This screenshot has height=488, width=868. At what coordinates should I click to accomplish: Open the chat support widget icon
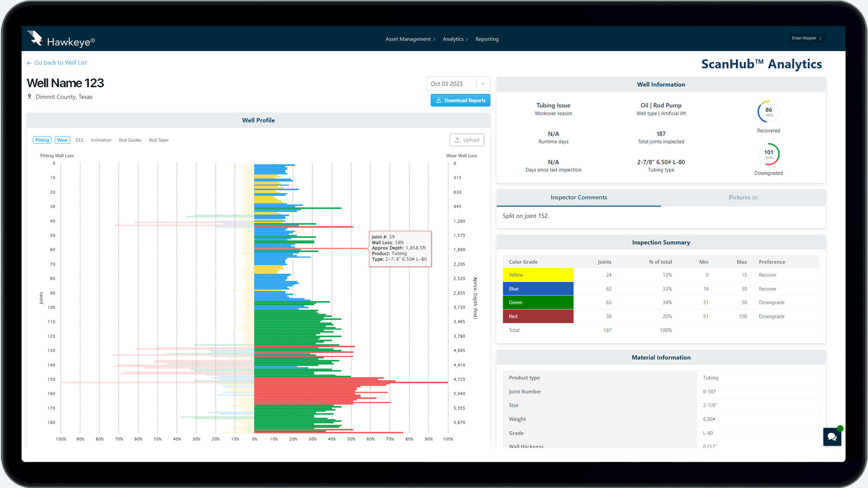[832, 437]
